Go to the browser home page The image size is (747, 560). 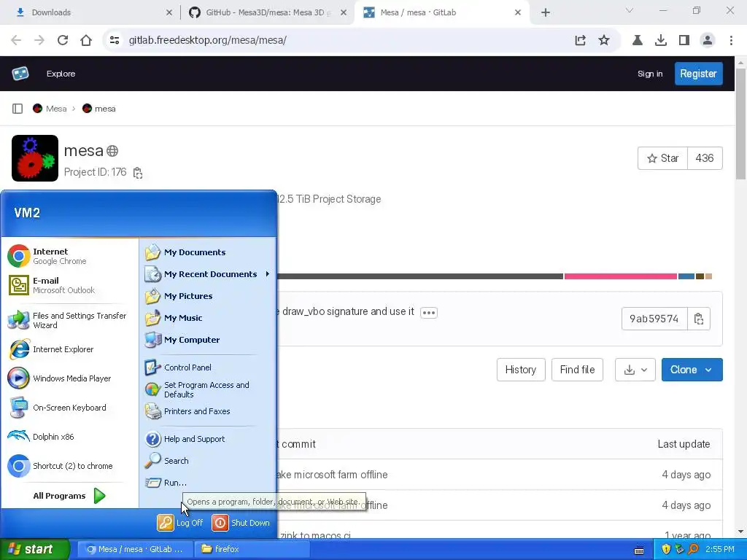86,41
